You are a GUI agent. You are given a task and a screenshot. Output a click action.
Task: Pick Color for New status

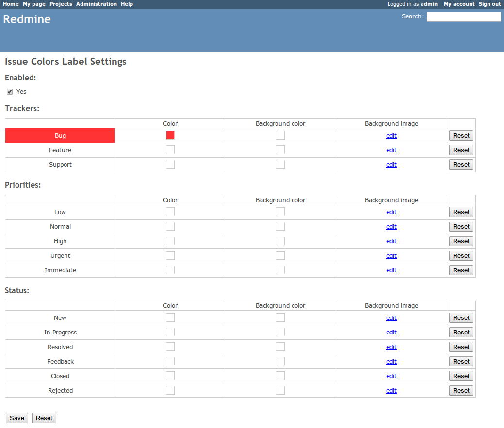[x=170, y=317]
